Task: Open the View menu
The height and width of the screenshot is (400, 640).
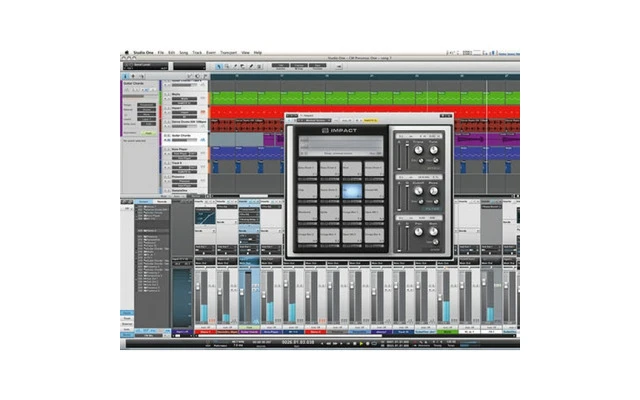Action: coord(245,53)
